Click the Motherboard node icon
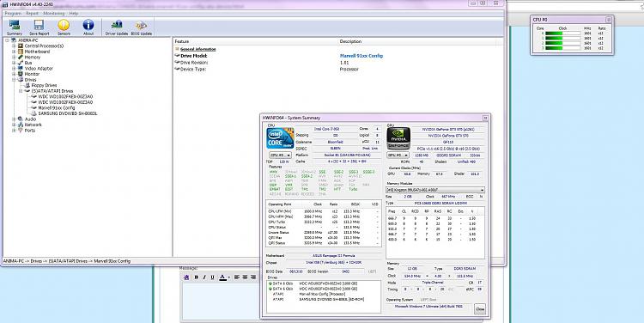The image size is (644, 323). 21,52
